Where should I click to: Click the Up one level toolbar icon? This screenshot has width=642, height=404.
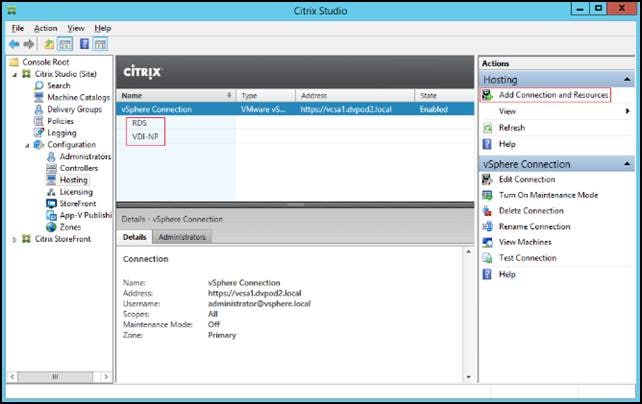click(x=49, y=44)
